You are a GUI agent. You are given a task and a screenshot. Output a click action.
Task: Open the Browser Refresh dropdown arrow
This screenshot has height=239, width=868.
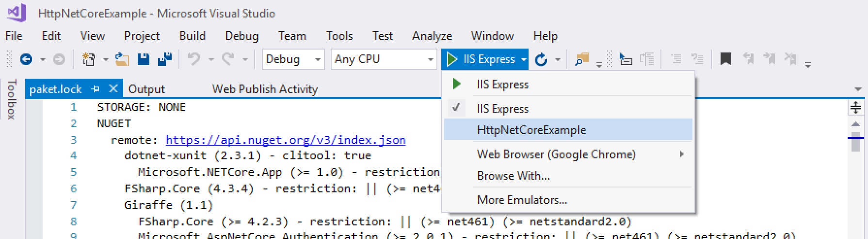tap(558, 60)
